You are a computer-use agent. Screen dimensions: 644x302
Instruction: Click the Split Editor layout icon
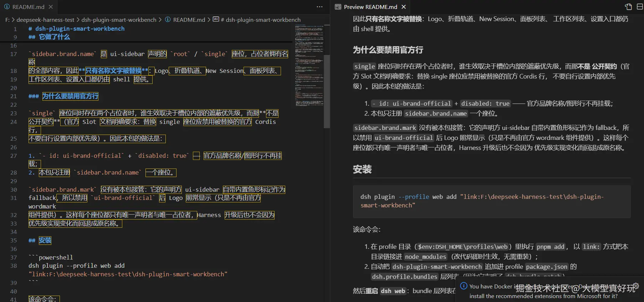(x=640, y=7)
